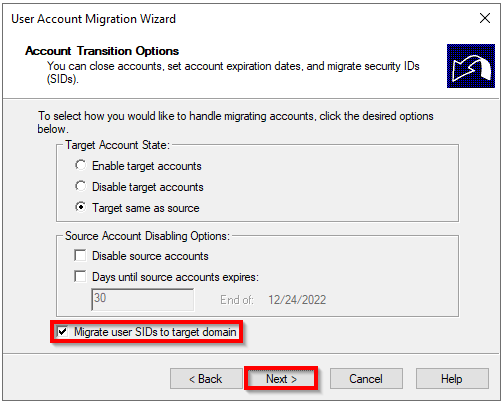Click the migration wizard arrow icon

tap(471, 66)
